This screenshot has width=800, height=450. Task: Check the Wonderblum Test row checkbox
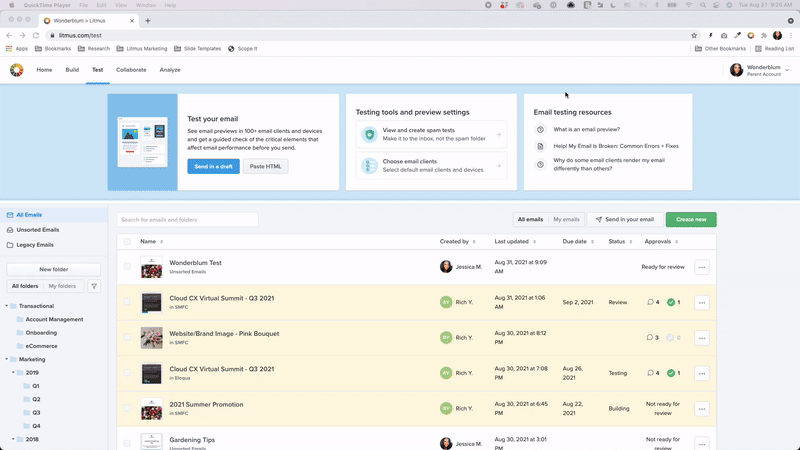[127, 266]
